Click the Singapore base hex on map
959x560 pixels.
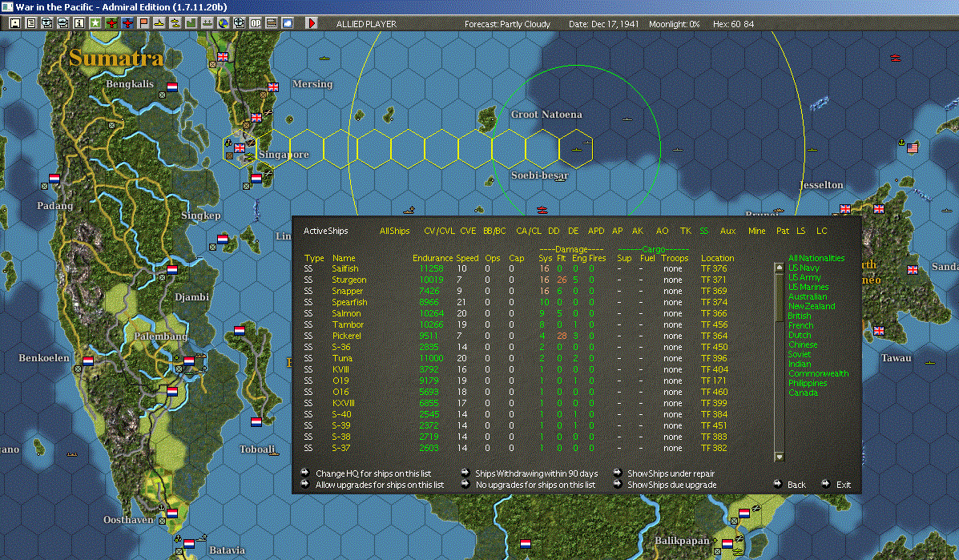[239, 148]
